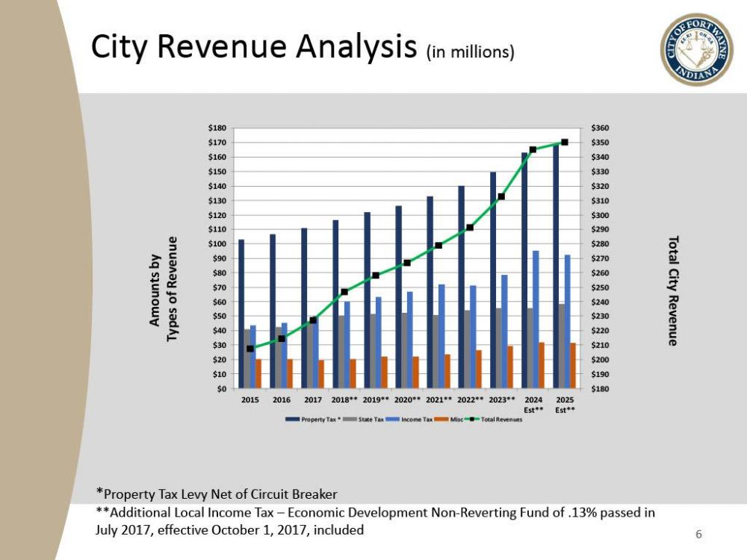
Task: Select the State Tax legend marker
Action: pos(348,420)
